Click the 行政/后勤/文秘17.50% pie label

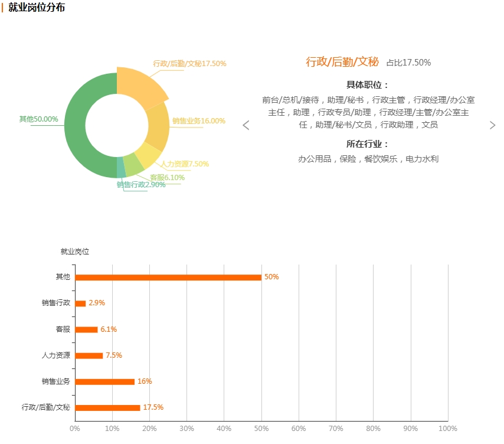[x=189, y=64]
